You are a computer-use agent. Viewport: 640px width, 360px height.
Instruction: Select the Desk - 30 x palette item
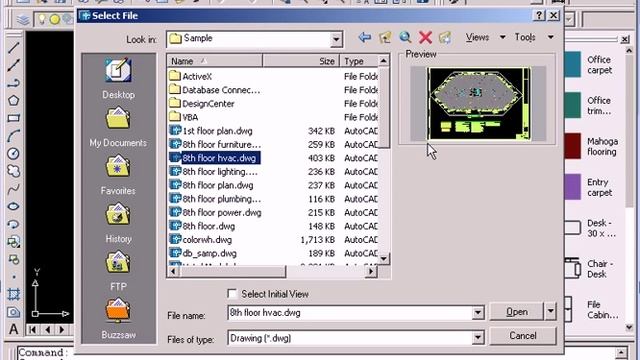591,228
